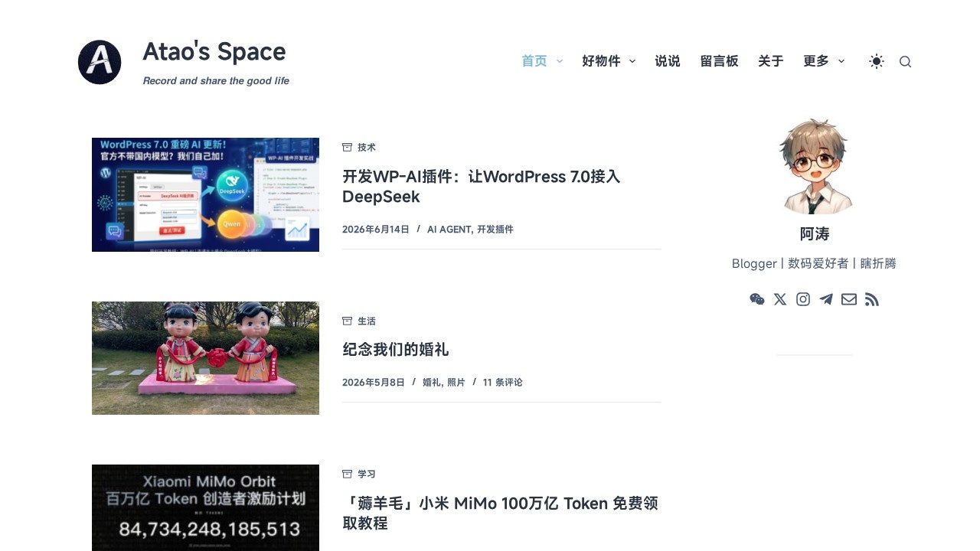Go to the 首页 menu item
The height and width of the screenshot is (551, 980).
point(534,61)
